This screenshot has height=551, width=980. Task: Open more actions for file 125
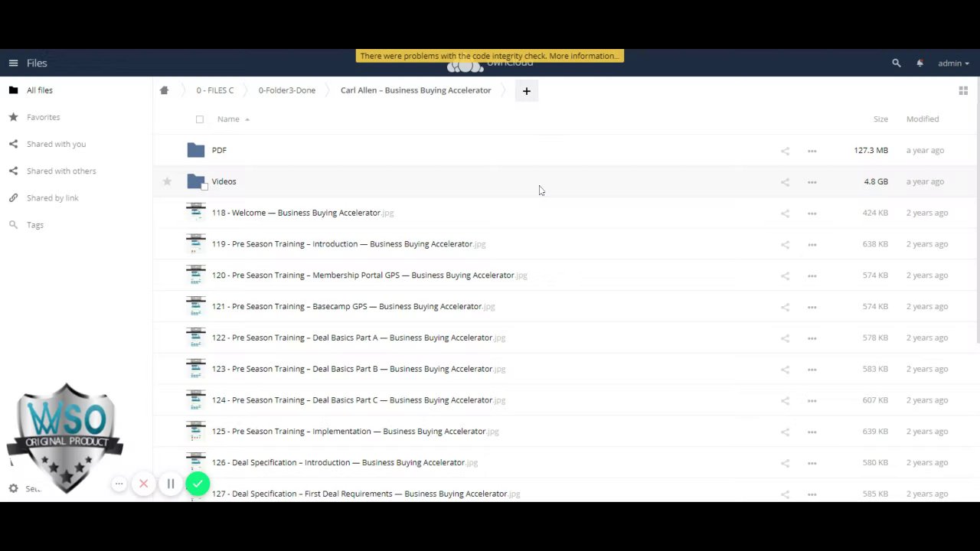pos(812,432)
